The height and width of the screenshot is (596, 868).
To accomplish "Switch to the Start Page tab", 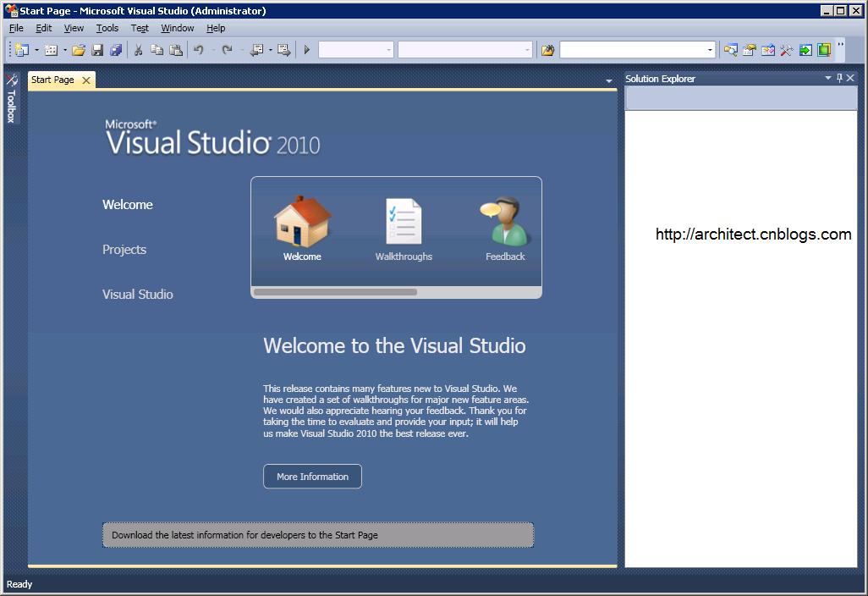I will pos(52,80).
